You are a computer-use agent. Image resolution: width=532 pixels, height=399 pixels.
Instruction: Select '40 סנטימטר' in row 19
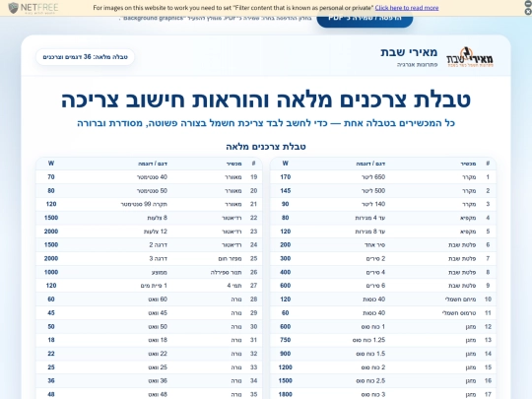coord(152,176)
